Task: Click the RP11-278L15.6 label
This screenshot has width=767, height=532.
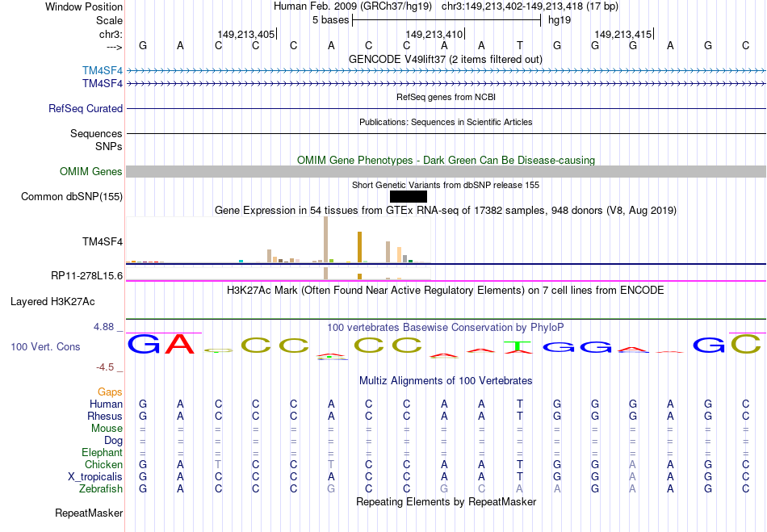Action: click(x=86, y=276)
